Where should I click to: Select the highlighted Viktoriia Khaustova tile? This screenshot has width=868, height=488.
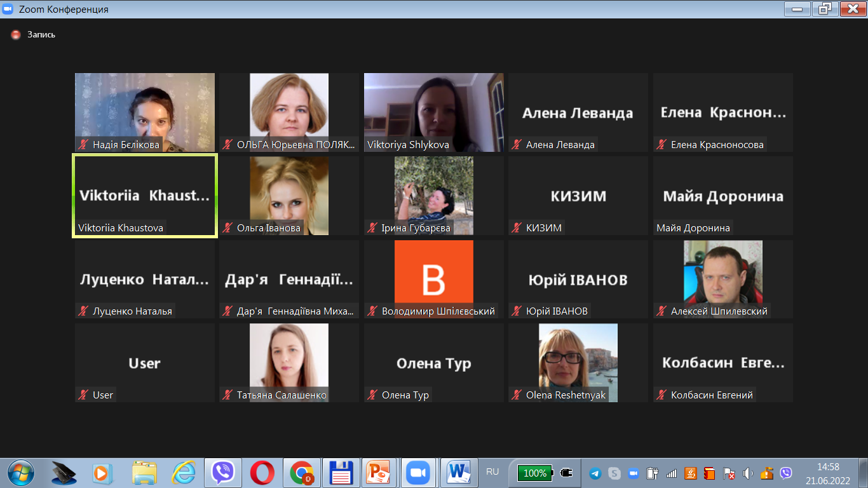(145, 196)
